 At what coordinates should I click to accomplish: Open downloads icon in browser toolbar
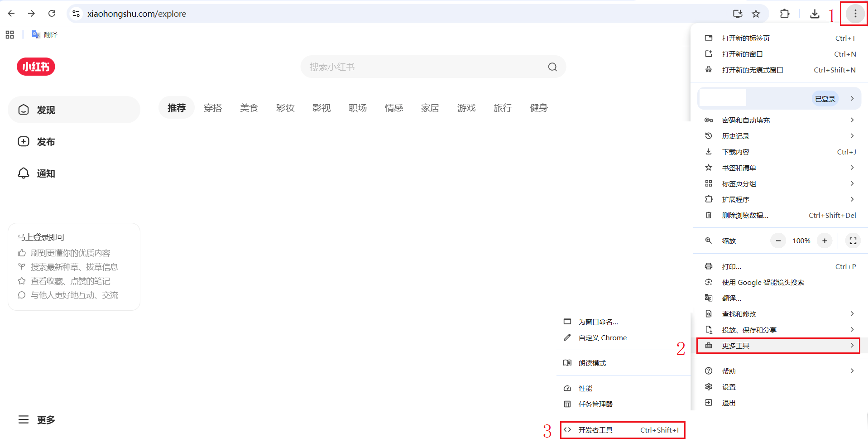tap(815, 14)
